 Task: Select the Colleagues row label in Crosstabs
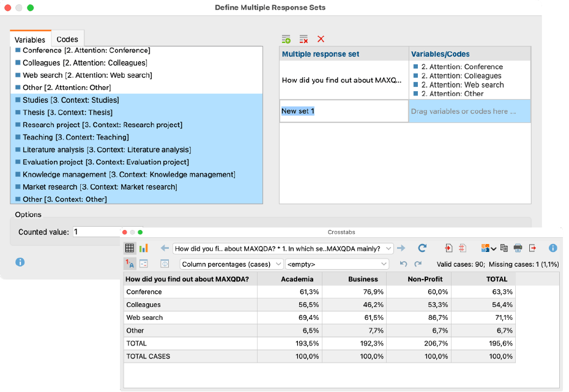[143, 305]
